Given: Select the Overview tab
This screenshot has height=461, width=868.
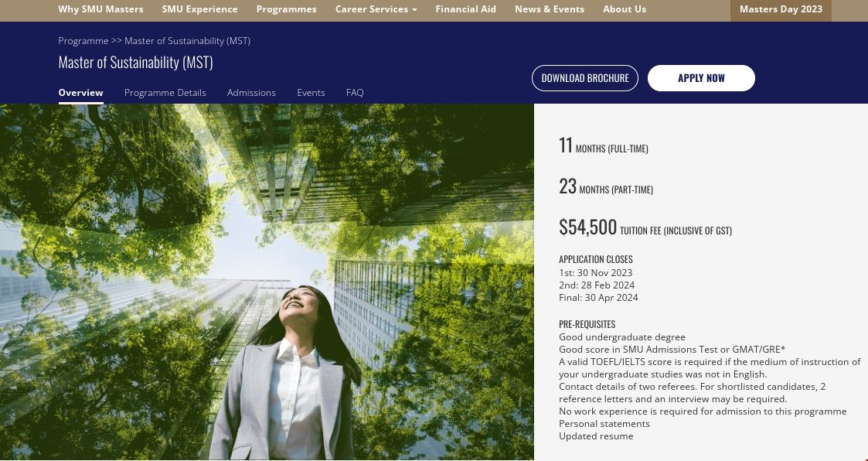Looking at the screenshot, I should tap(80, 93).
